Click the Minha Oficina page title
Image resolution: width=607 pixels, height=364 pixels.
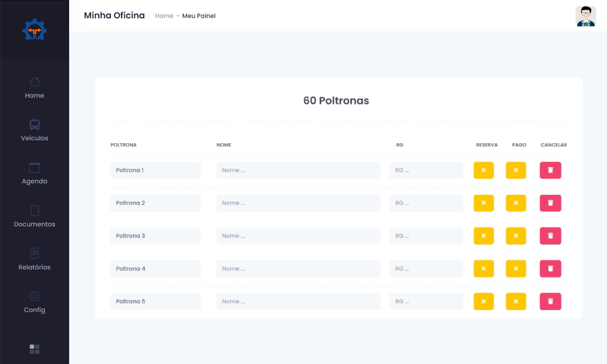pos(114,16)
